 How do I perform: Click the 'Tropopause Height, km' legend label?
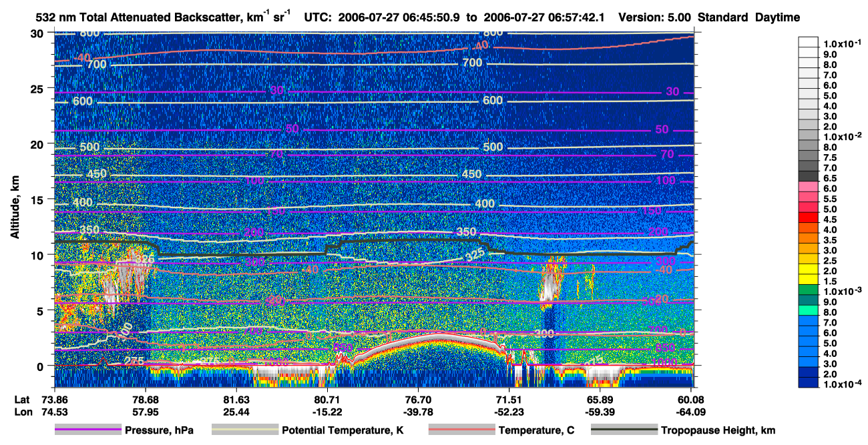coord(718,430)
